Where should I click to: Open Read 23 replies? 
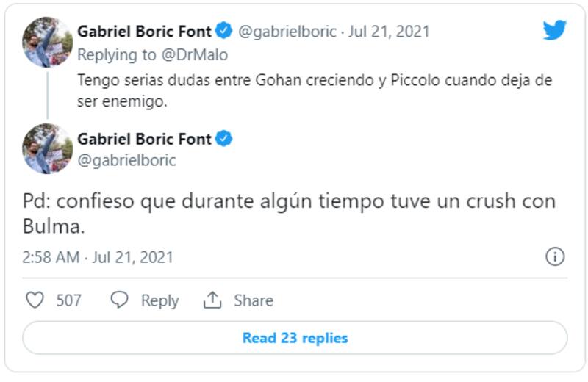point(295,338)
